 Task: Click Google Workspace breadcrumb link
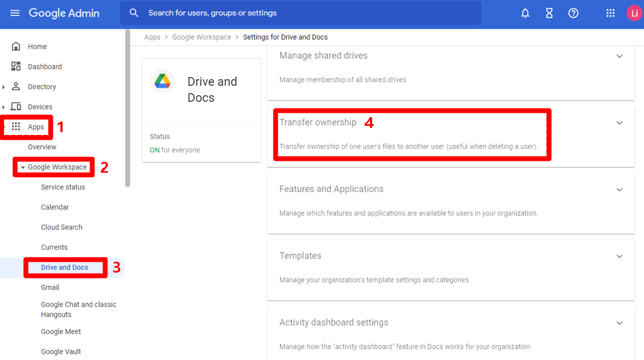click(202, 37)
